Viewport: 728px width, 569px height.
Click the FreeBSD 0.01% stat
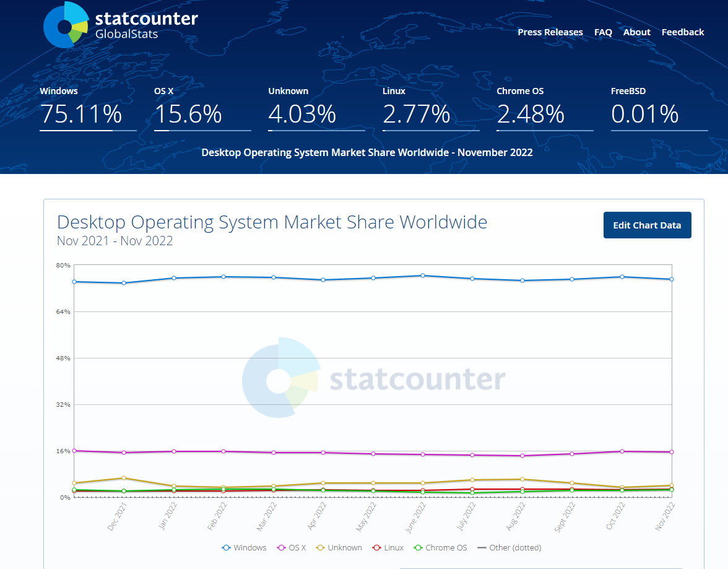645,114
